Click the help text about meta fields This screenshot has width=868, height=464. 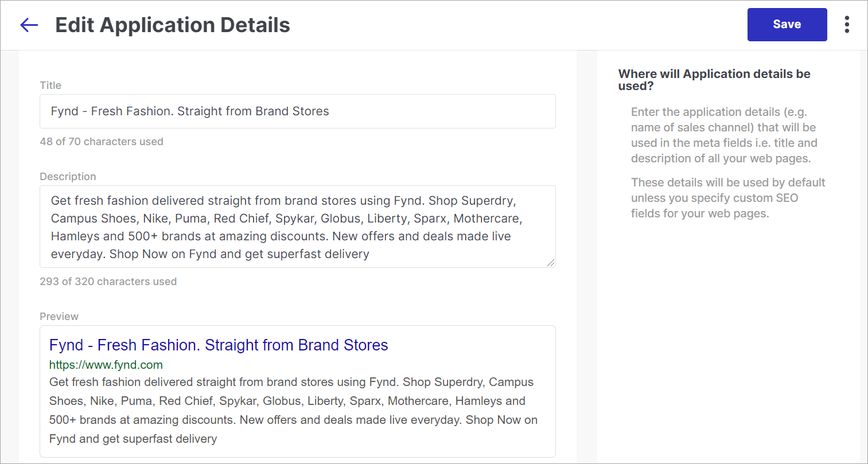(x=723, y=135)
